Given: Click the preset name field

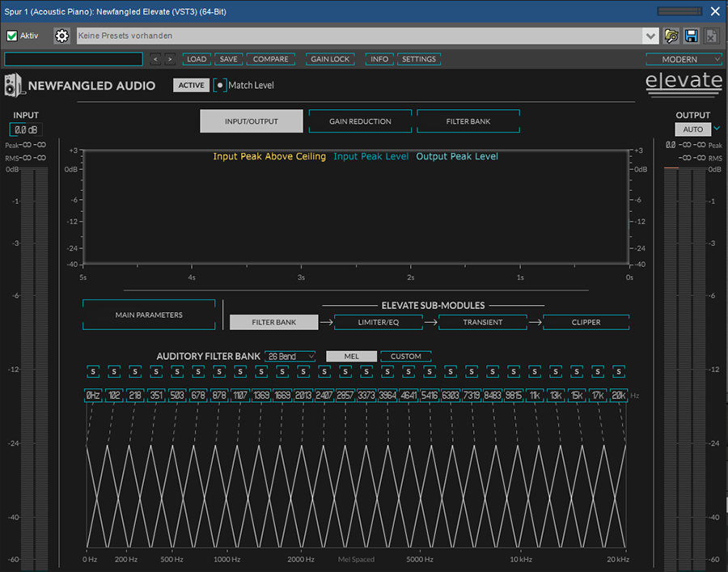Looking at the screenshot, I should pyautogui.click(x=74, y=59).
